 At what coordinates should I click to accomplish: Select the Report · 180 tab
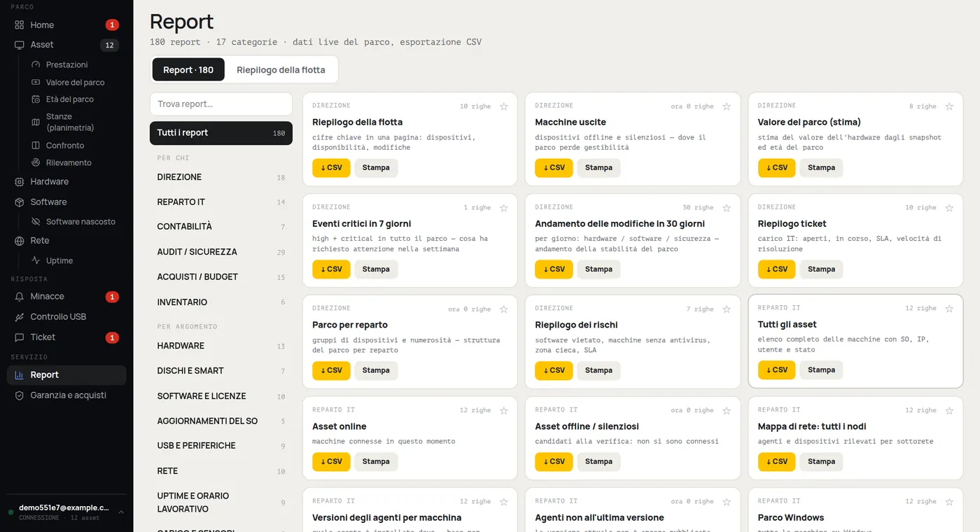coord(188,70)
